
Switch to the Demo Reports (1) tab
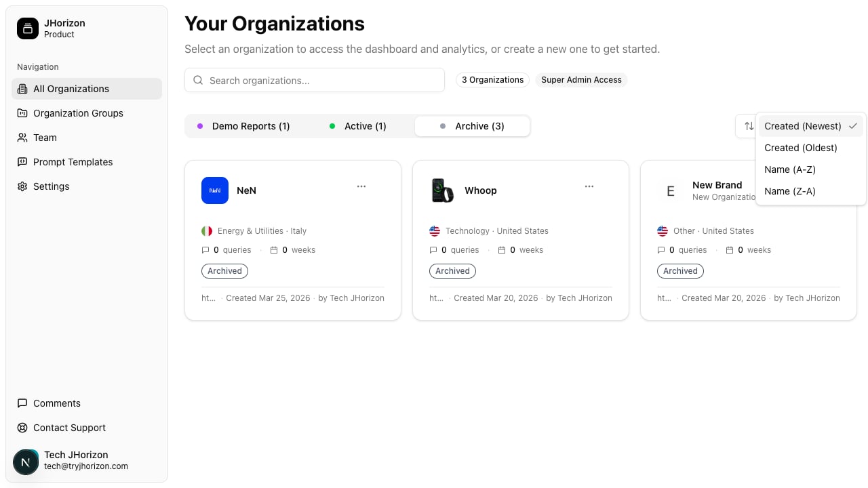[243, 126]
